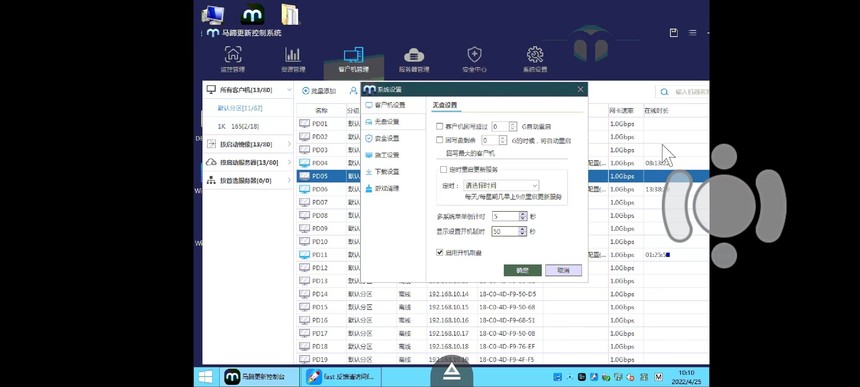Click 显示设置开机延时 field showing 50

coord(506,232)
